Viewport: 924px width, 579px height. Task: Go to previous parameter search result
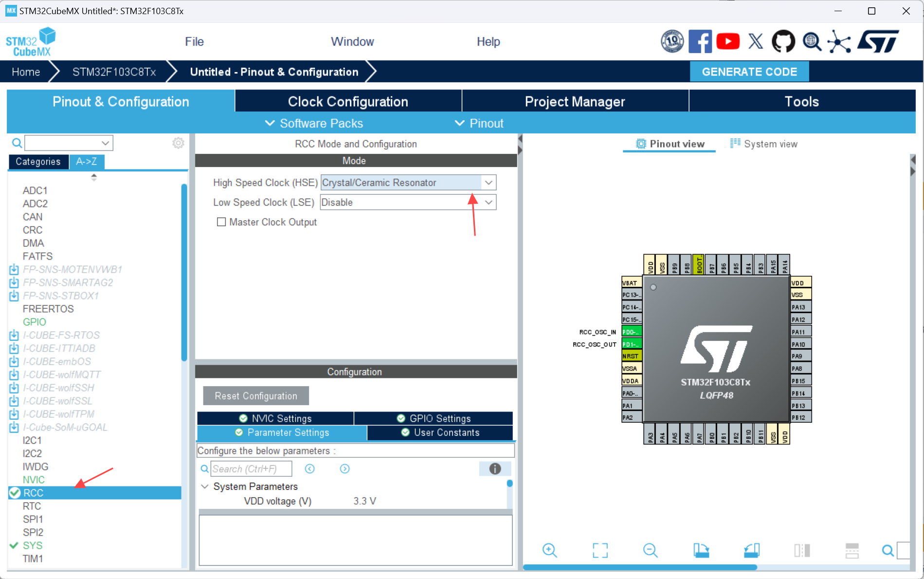(309, 468)
